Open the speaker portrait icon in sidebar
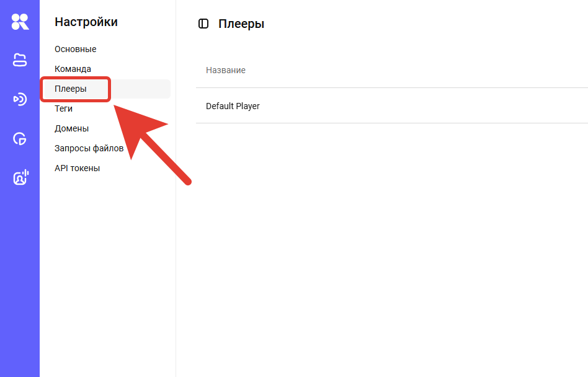This screenshot has height=377, width=588. 20,179
